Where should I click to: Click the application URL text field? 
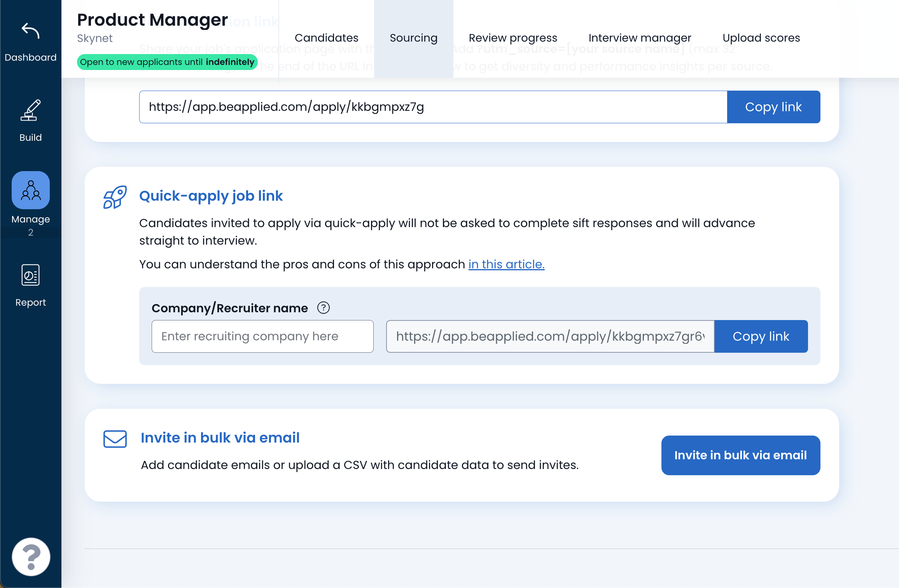[433, 107]
